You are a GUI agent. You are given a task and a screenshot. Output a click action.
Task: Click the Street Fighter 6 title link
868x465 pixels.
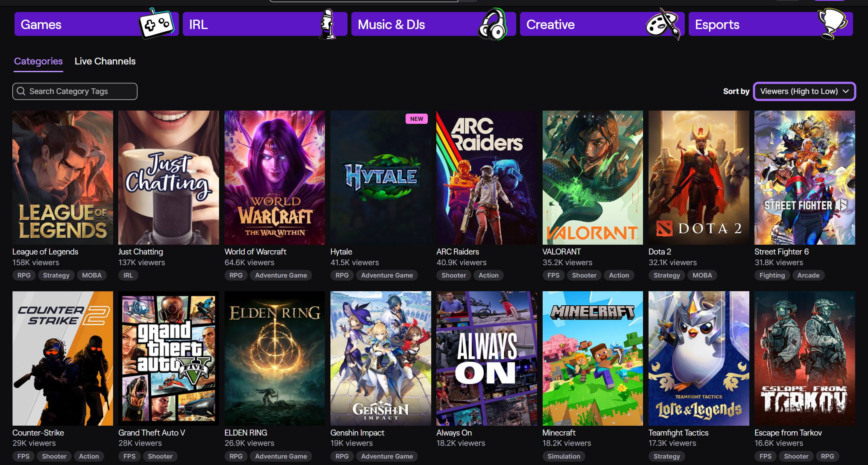coord(781,252)
